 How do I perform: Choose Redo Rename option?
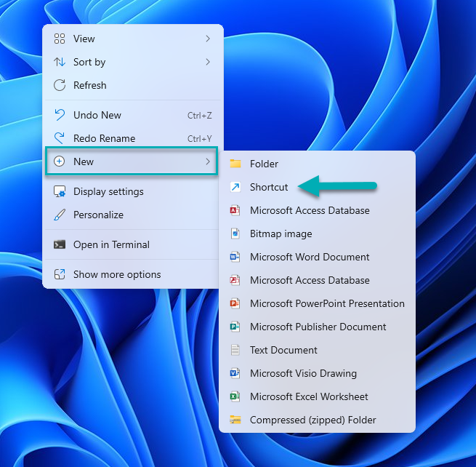click(104, 138)
